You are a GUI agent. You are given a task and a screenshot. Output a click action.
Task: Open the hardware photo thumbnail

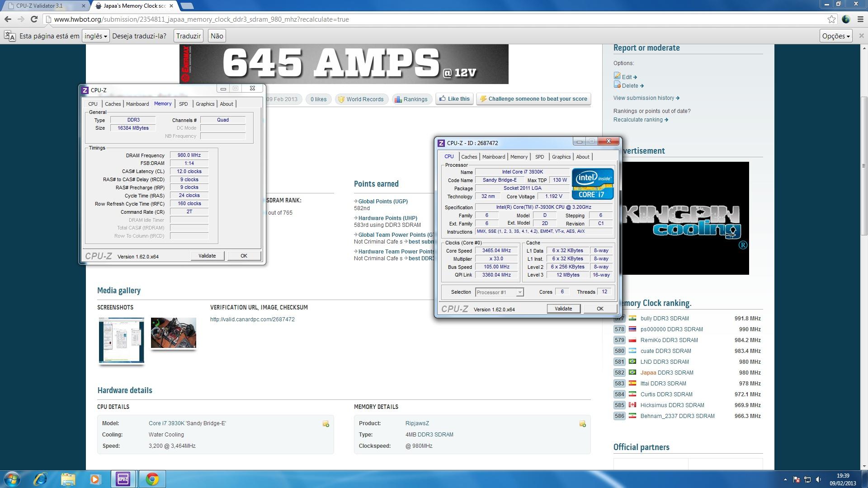pos(174,333)
